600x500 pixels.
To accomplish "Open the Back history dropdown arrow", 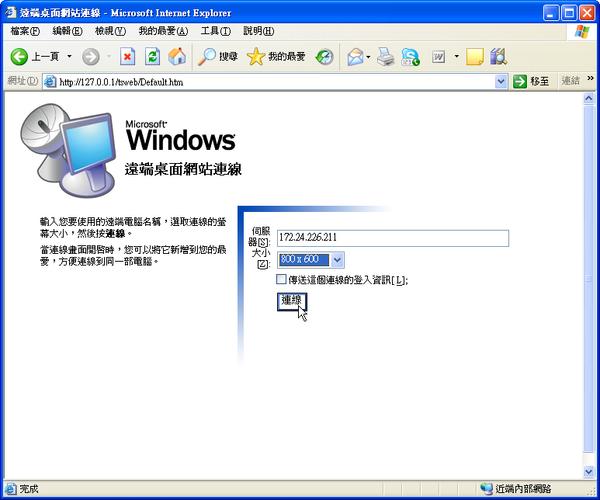I will [x=69, y=57].
